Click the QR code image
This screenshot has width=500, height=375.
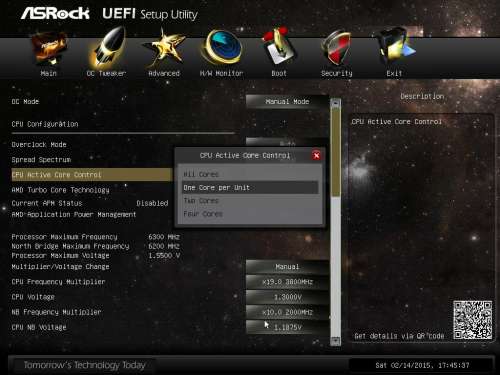point(473,320)
